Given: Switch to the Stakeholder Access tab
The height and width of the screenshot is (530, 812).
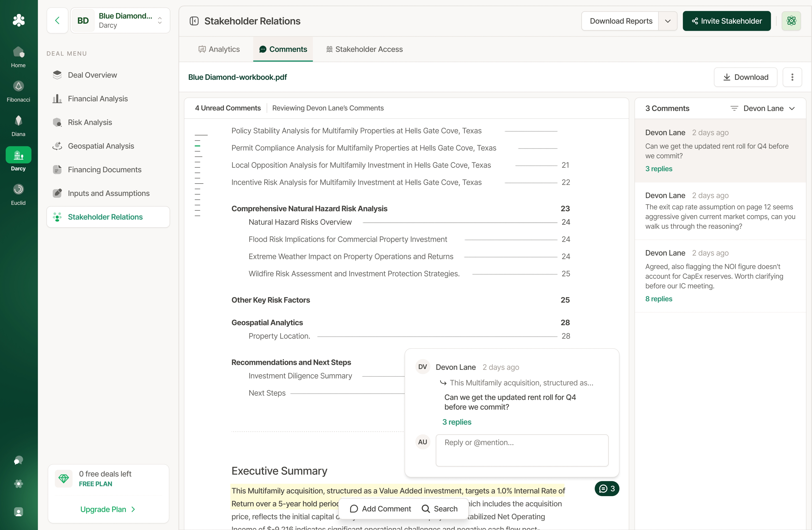Looking at the screenshot, I should tap(364, 49).
